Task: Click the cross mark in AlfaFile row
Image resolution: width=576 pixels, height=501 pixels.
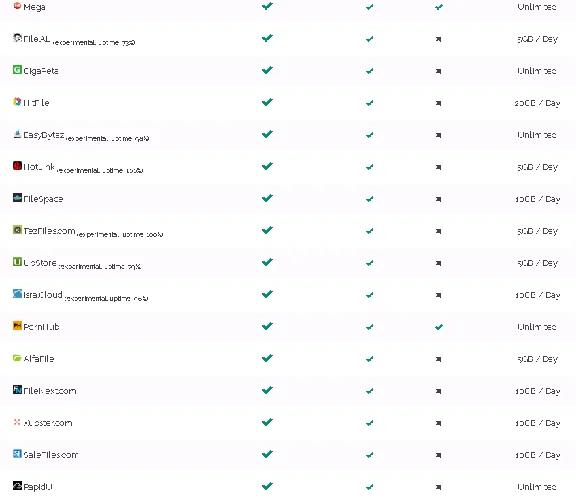Action: coord(438,359)
